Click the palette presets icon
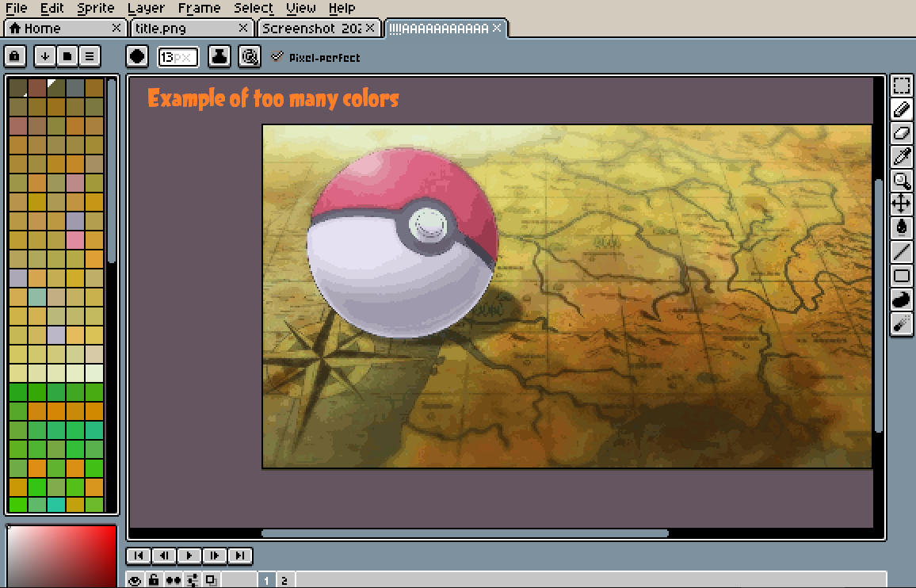This screenshot has width=916, height=588. (x=67, y=57)
